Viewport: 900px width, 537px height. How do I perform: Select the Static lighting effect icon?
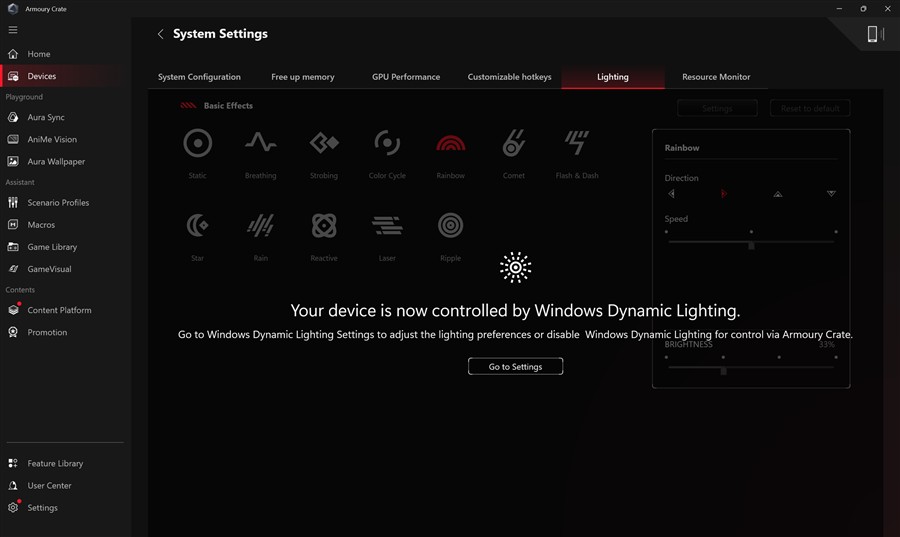click(x=197, y=144)
